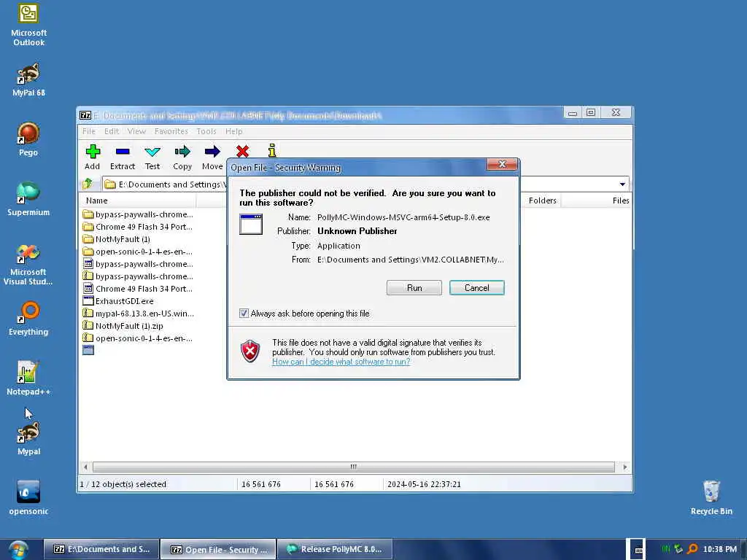Image resolution: width=747 pixels, height=560 pixels.
Task: Select the Everything desktop icon
Action: coord(28,319)
